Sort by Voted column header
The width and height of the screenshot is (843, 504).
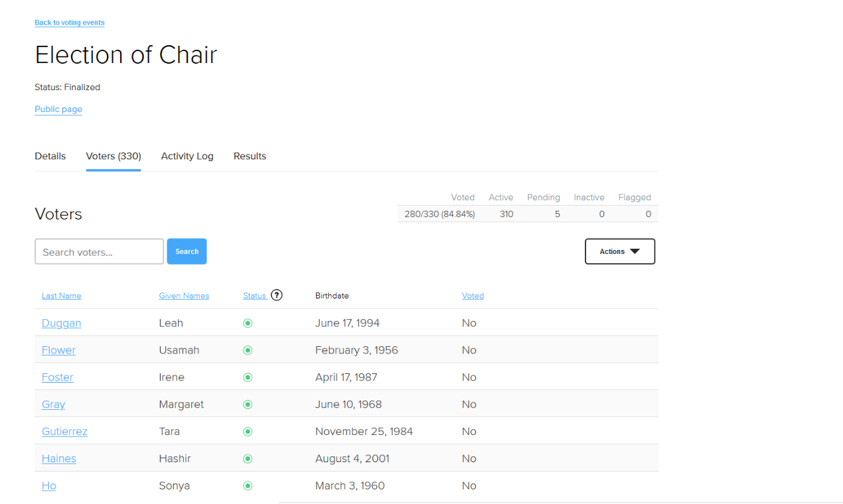(473, 296)
